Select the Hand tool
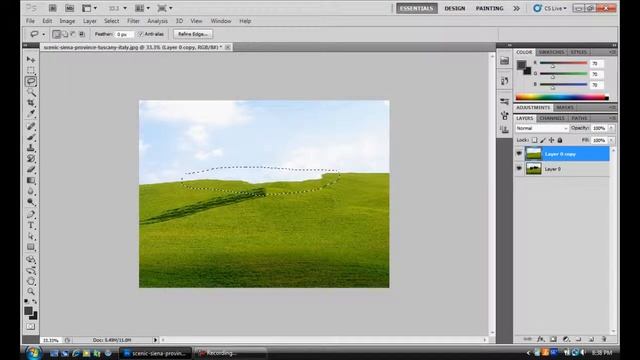This screenshot has height=360, width=640. point(31,281)
